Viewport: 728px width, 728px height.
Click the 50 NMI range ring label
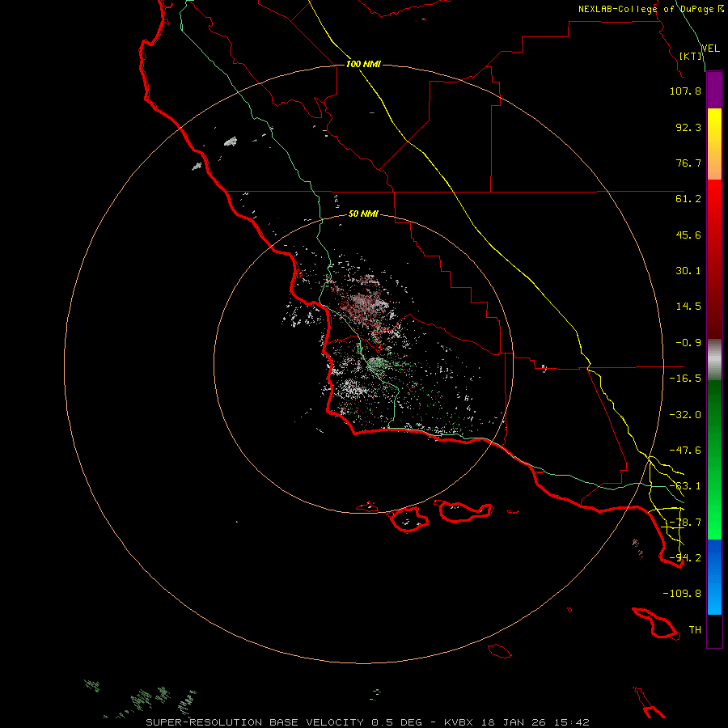coord(363,214)
